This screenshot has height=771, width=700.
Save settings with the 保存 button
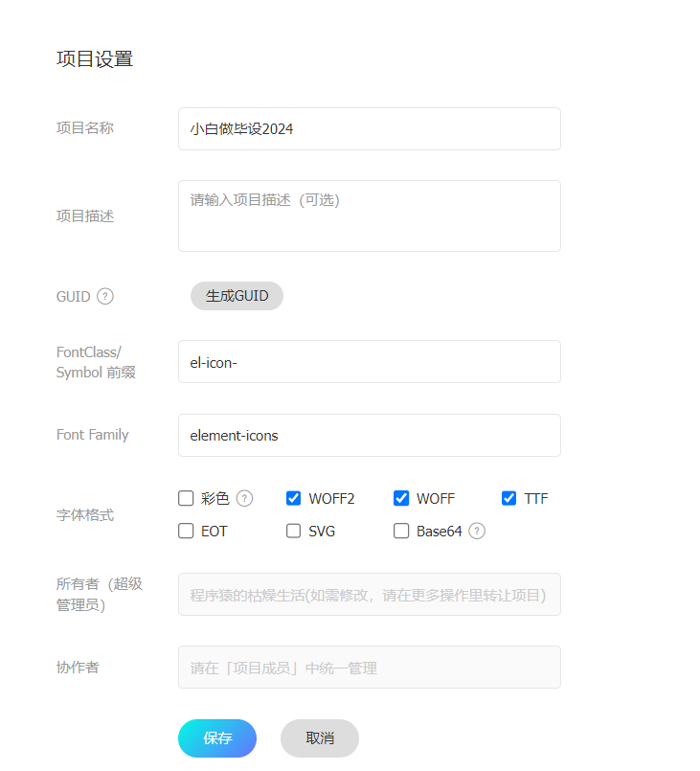pos(217,738)
